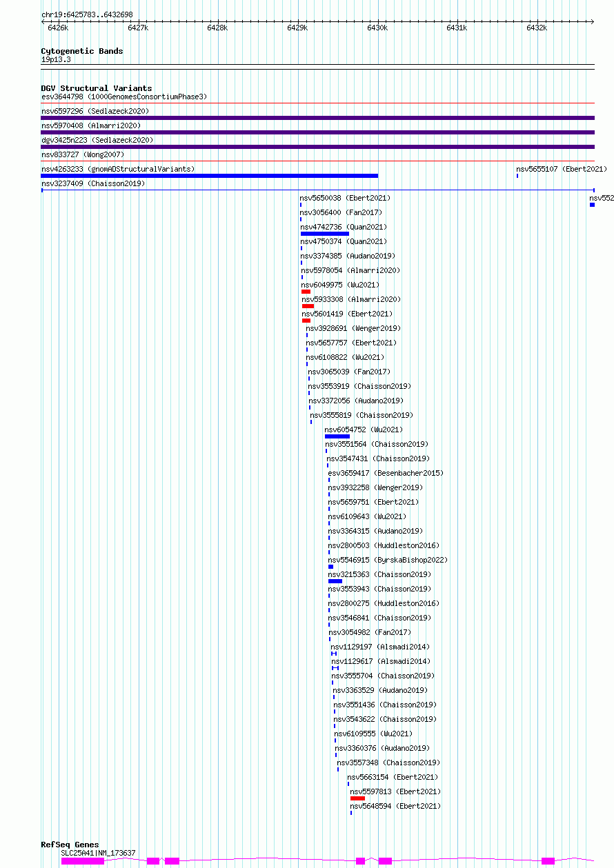Click nsv3555819 (Chaisson2019) entry
This screenshot has width=614, height=868.
[362, 415]
